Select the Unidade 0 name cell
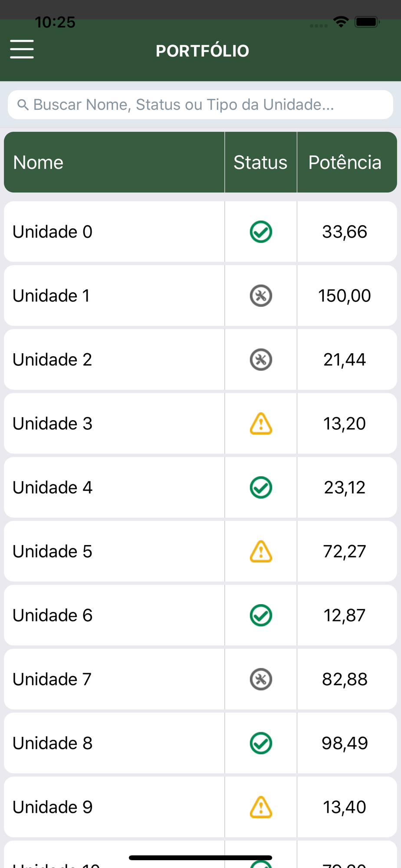 [115, 232]
